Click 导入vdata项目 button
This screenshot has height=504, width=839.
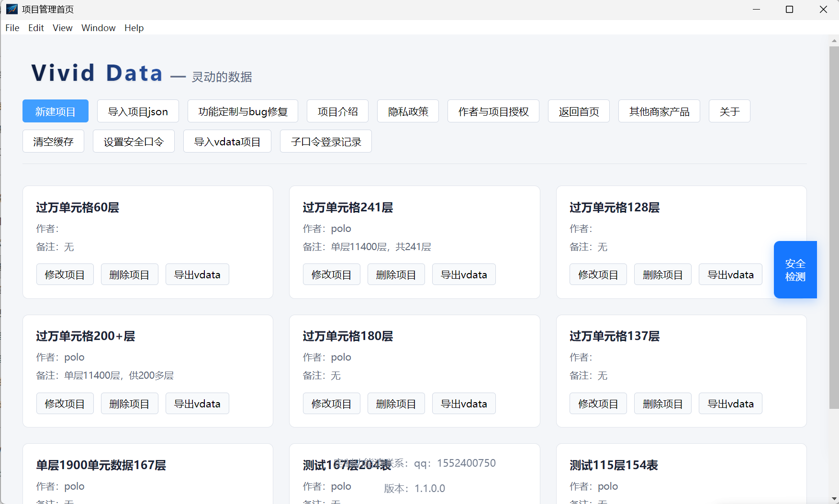[x=227, y=141]
